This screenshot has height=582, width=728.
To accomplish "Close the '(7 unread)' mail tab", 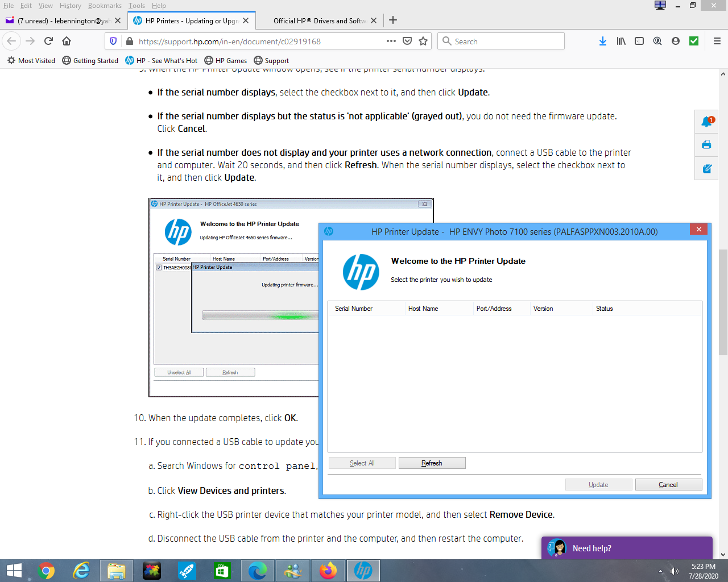I will (x=118, y=20).
